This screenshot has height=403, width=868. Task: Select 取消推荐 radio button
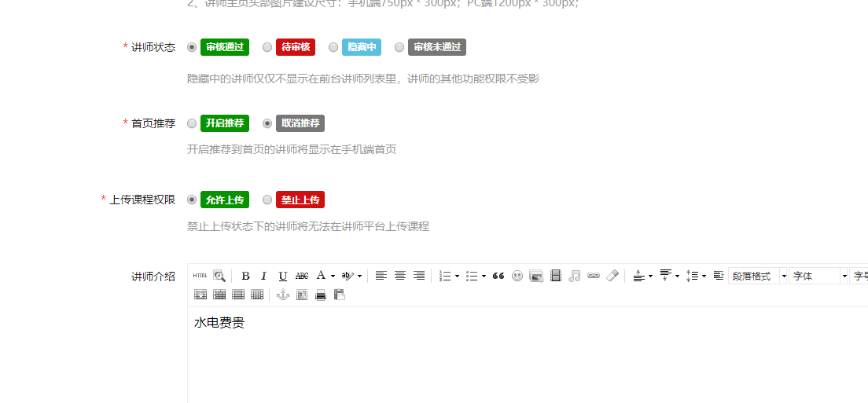[267, 123]
